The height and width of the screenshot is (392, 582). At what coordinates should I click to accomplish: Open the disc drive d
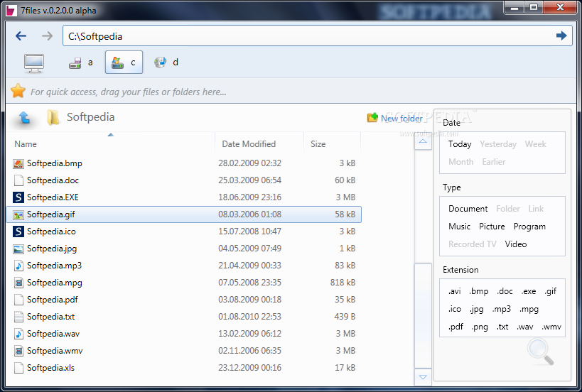point(166,62)
